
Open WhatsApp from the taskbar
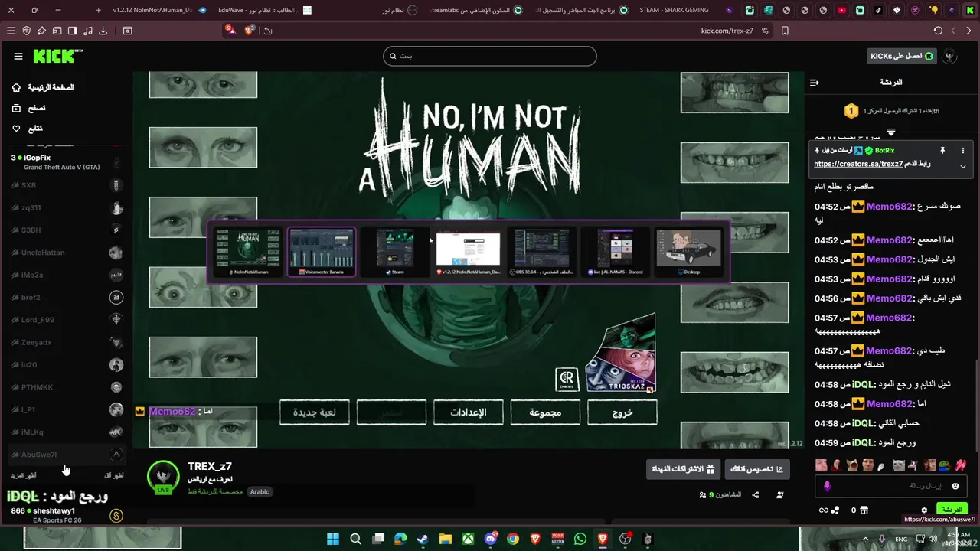580,540
